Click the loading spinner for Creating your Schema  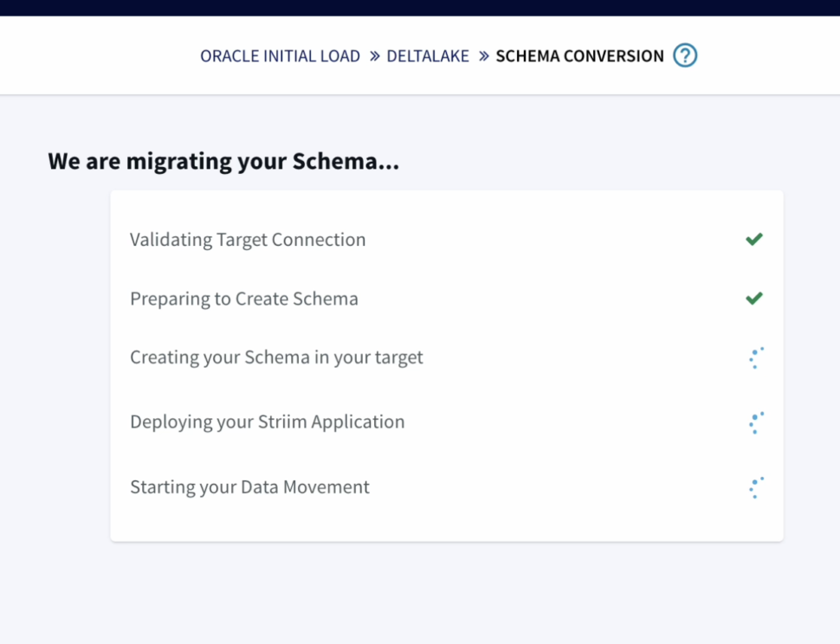tap(756, 357)
